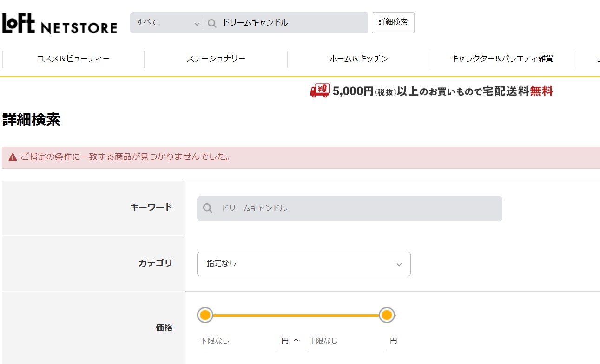600x364 pixels.
Task: Click the header search box text ドリームキャンドル
Action: point(255,23)
